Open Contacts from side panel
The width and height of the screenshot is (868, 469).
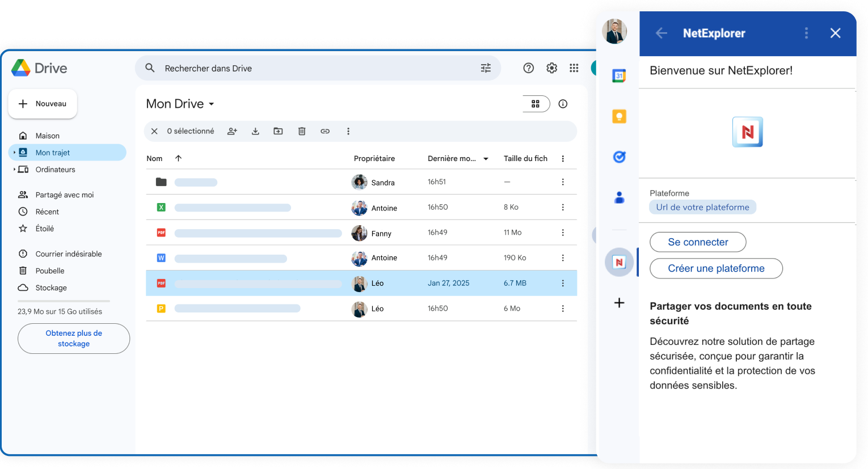619,198
